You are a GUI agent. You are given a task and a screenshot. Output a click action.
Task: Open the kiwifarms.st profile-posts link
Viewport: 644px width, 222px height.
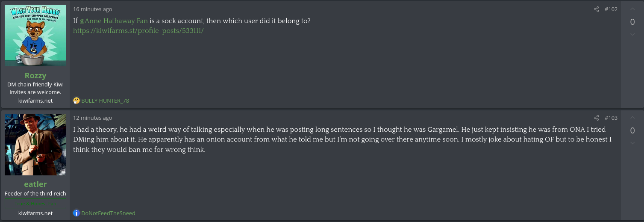pyautogui.click(x=138, y=31)
